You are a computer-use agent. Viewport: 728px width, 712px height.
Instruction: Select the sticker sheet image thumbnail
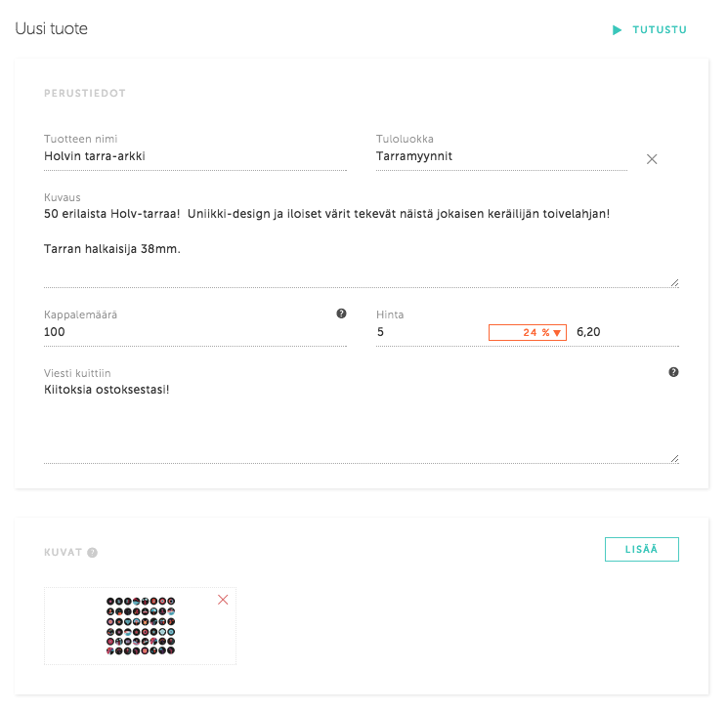click(141, 626)
